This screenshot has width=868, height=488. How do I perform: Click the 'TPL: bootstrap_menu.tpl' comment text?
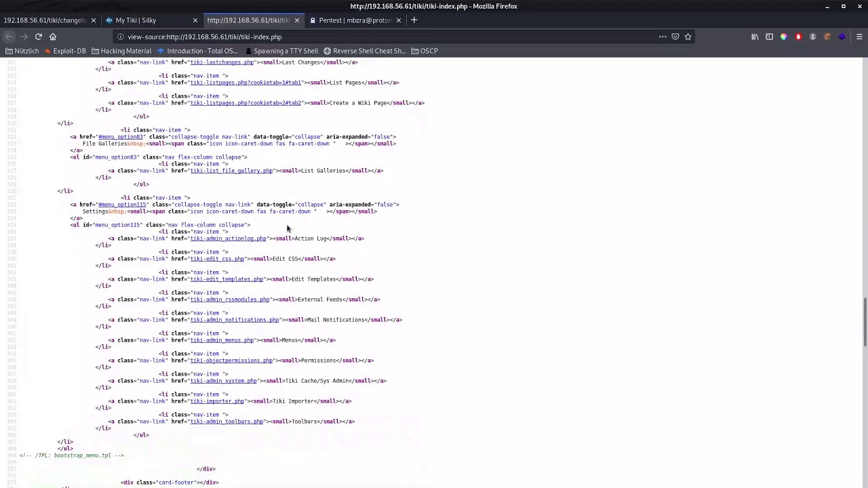click(73, 455)
